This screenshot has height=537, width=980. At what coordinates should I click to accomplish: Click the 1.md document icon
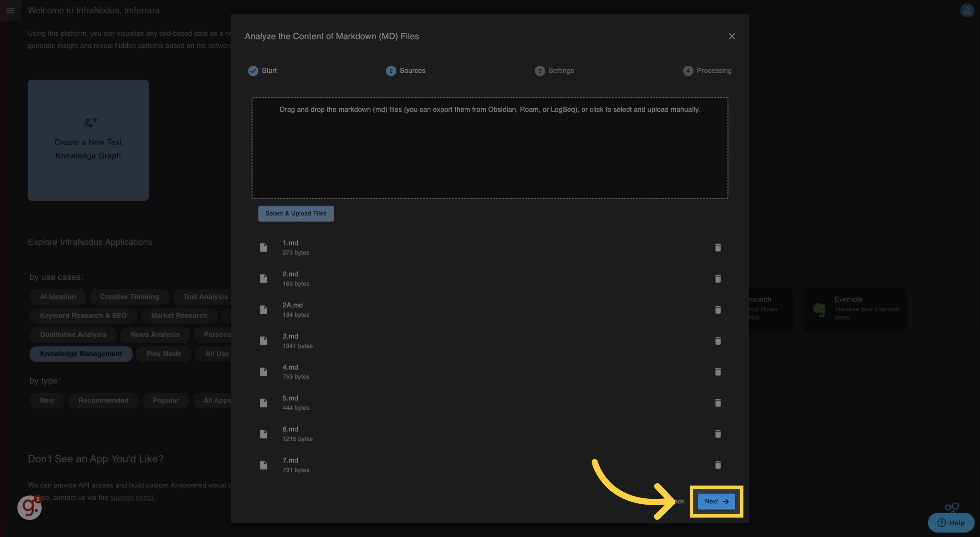263,248
